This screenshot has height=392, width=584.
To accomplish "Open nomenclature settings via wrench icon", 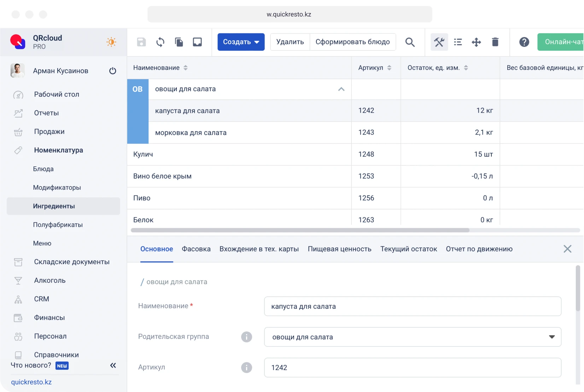I will [439, 42].
